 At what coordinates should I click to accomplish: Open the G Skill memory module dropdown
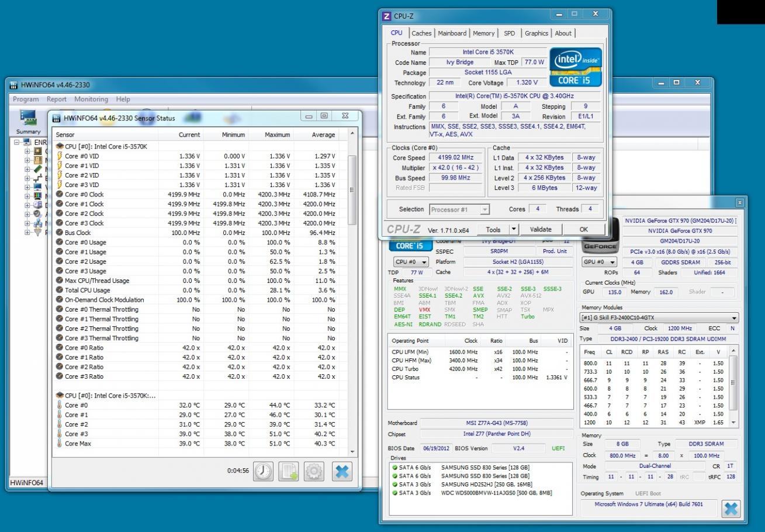coord(659,318)
